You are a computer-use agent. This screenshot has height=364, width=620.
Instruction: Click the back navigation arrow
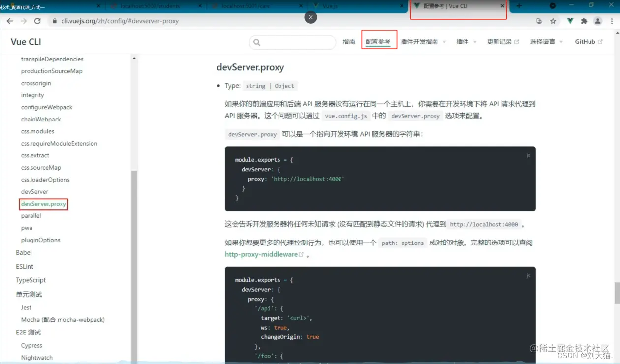pos(10,21)
